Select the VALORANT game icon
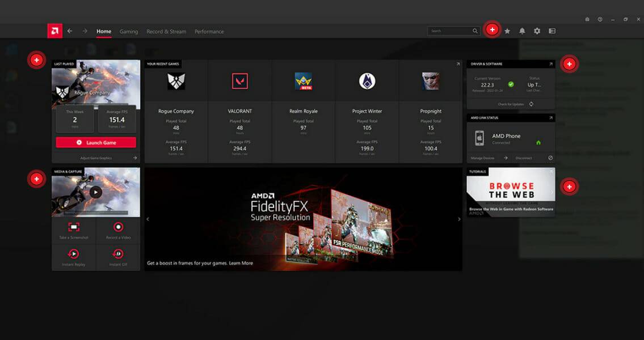The height and width of the screenshot is (340, 644). [x=240, y=81]
